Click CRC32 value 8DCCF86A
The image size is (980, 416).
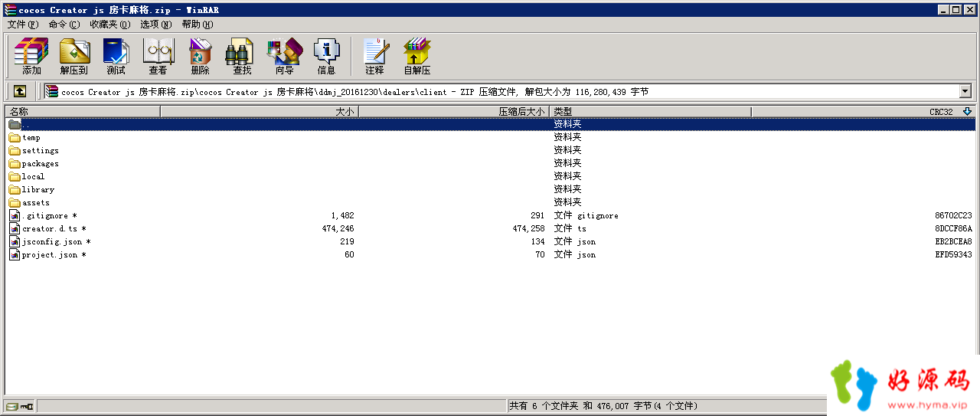tap(953, 229)
